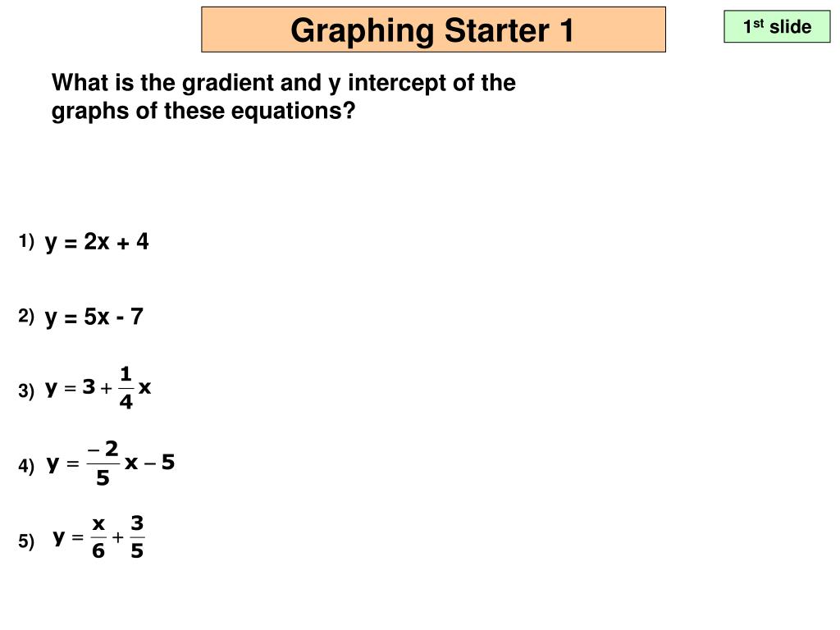Click the equation y = x/6 + 3/5
The image size is (840, 630).
click(98, 537)
